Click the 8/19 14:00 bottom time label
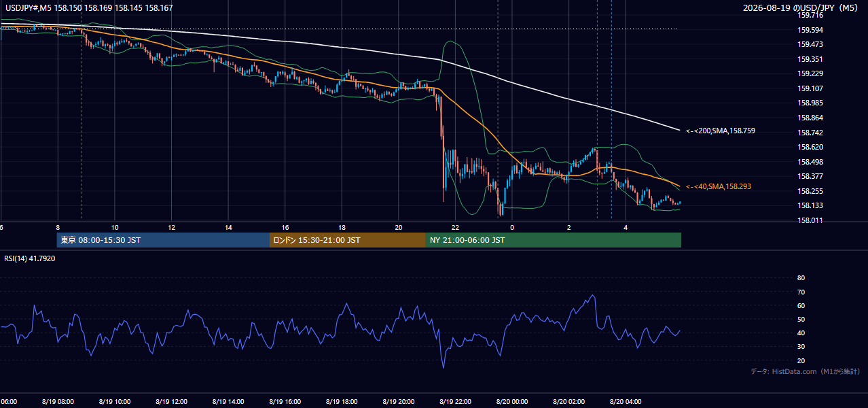 tap(228, 401)
